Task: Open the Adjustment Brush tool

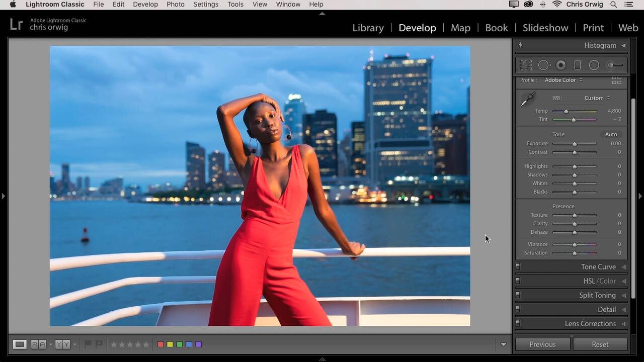Action: [614, 65]
